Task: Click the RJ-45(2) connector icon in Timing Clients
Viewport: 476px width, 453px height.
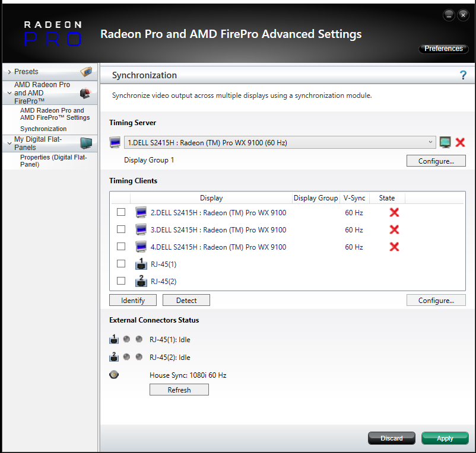Action: coord(141,281)
